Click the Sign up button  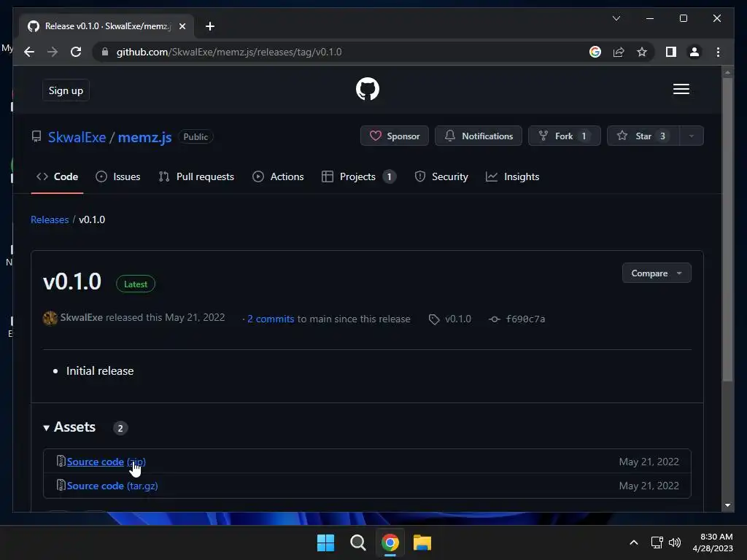tap(66, 90)
